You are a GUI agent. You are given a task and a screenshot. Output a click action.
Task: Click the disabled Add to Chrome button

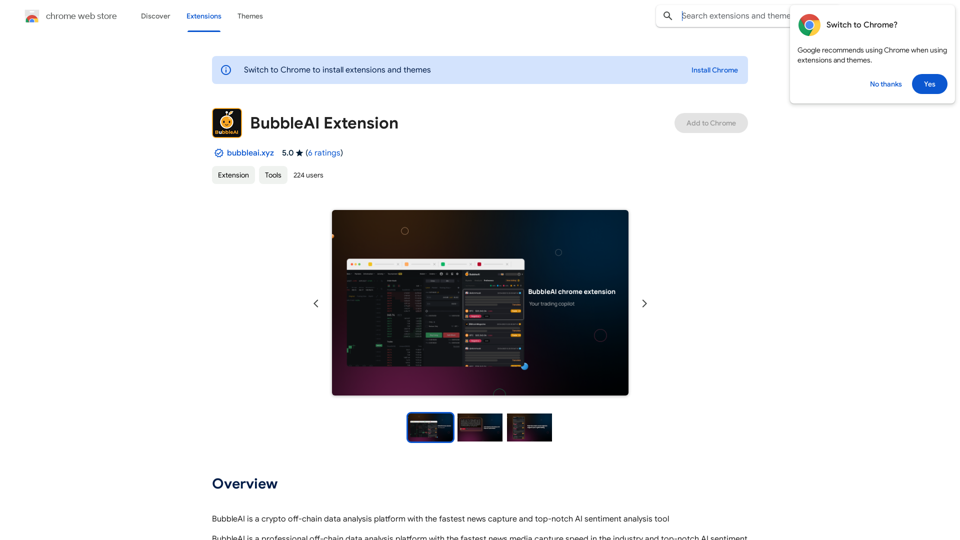tap(711, 123)
